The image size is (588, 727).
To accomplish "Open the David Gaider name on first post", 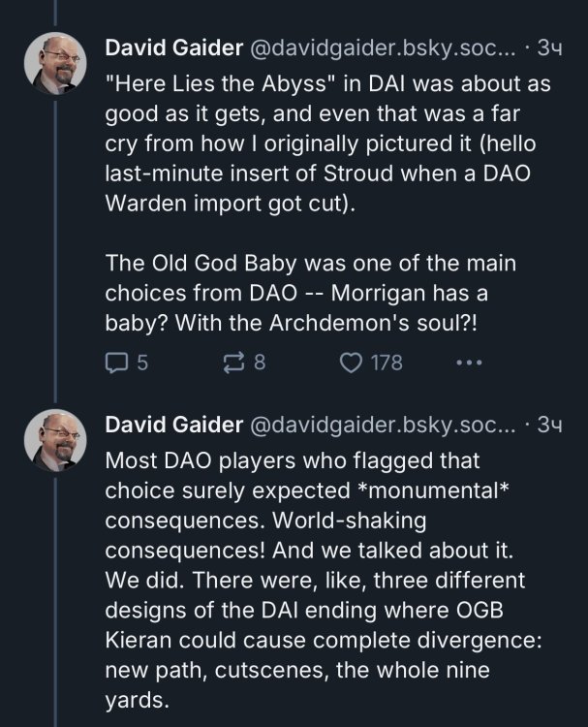I will 173,47.
